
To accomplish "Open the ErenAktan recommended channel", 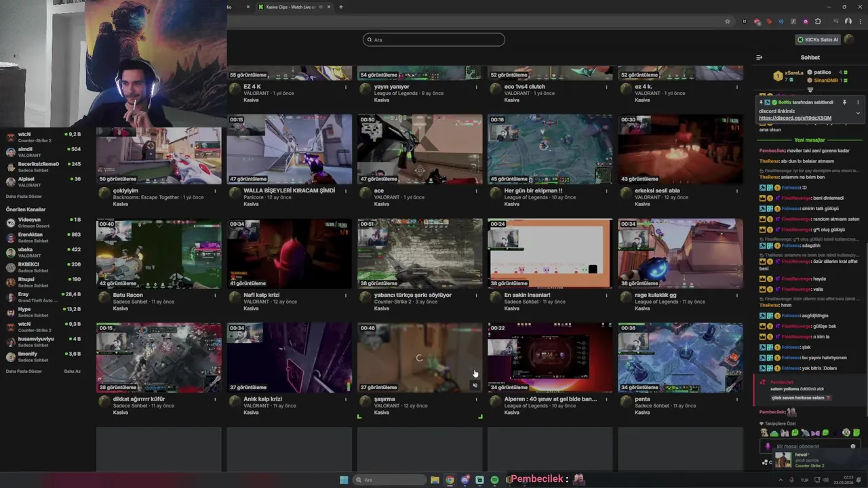I will pos(44,237).
